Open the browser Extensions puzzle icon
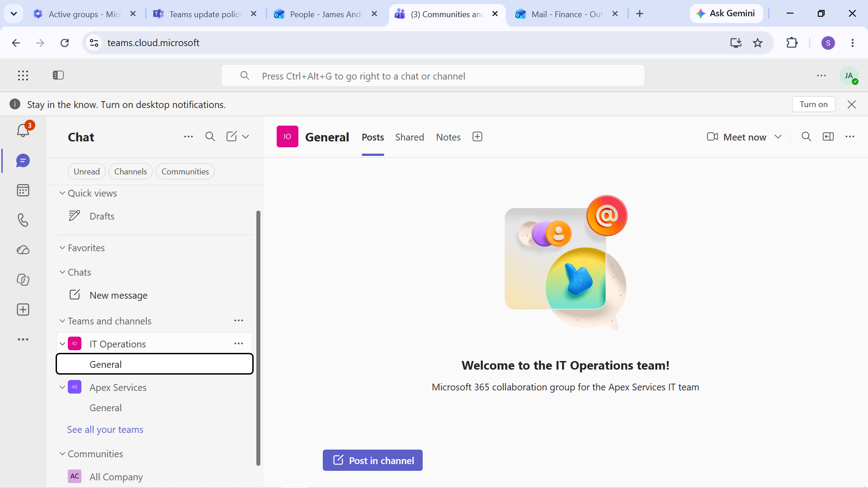Viewport: 868px width, 488px height. coord(792,43)
